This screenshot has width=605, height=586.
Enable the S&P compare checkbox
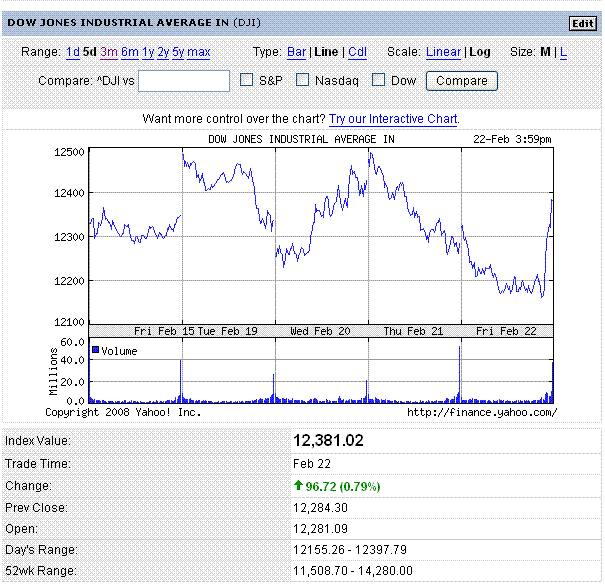click(x=246, y=80)
